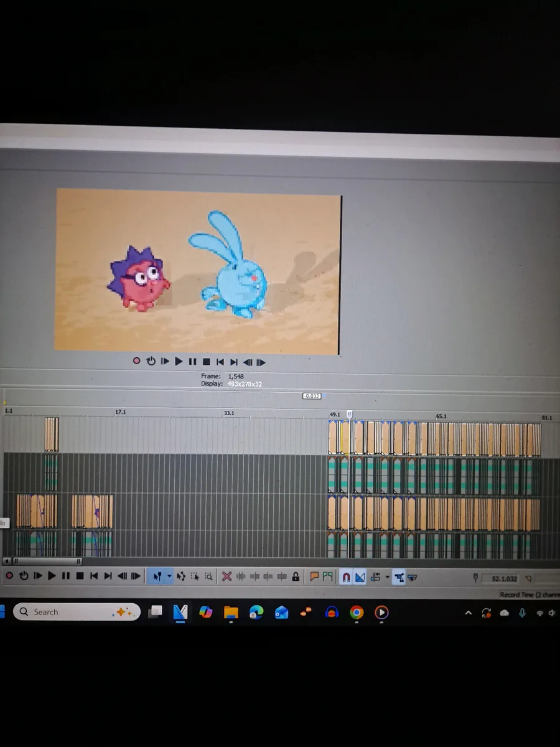Screen dimensions: 560x747
Task: Toggle Automatic Crossfades icon
Action: point(360,577)
